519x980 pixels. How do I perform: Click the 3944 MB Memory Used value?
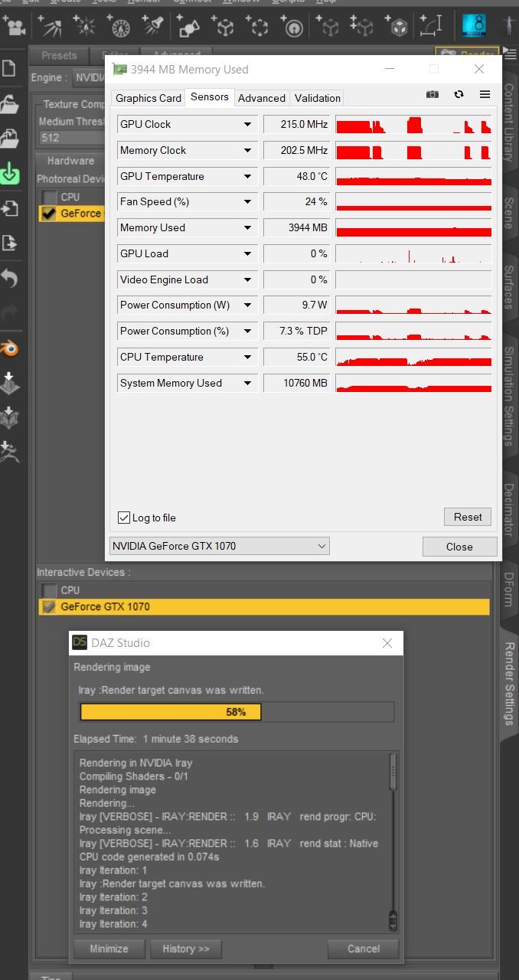296,227
